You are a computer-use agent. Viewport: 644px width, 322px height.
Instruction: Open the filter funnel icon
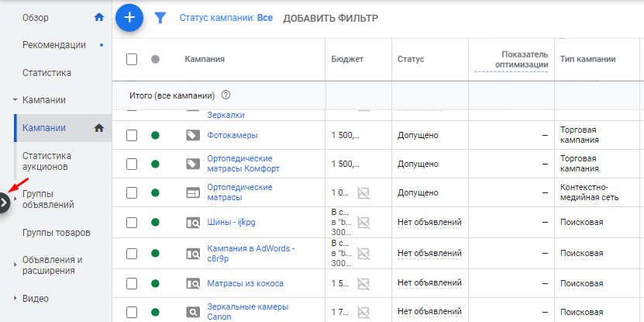(x=160, y=18)
